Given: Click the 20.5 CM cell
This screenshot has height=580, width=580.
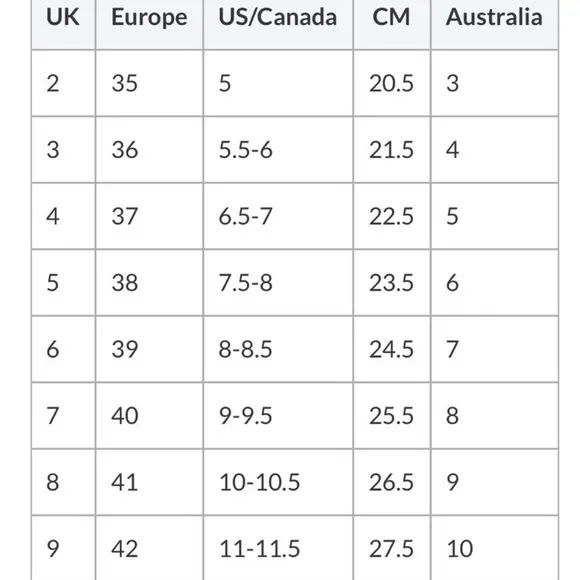Looking at the screenshot, I should (x=392, y=83).
